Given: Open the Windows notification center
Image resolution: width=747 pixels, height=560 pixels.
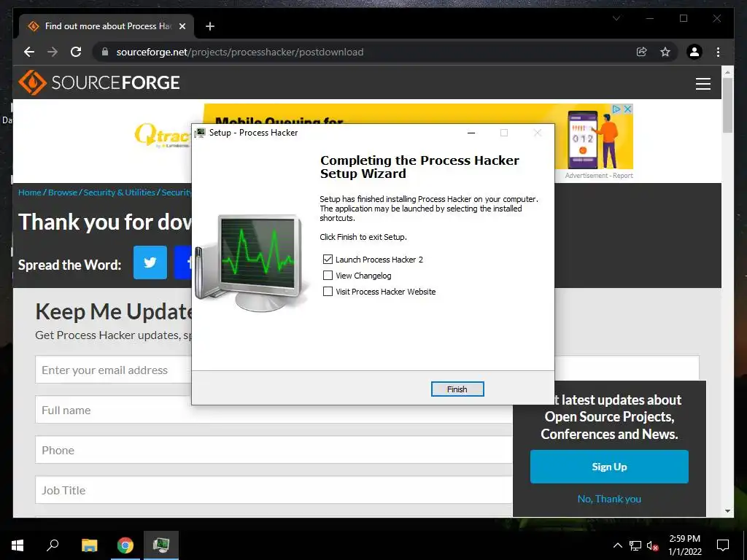Looking at the screenshot, I should pos(723,545).
